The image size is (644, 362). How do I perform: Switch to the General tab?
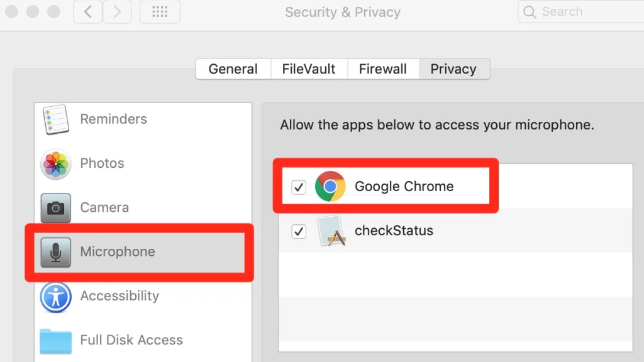[x=233, y=69]
